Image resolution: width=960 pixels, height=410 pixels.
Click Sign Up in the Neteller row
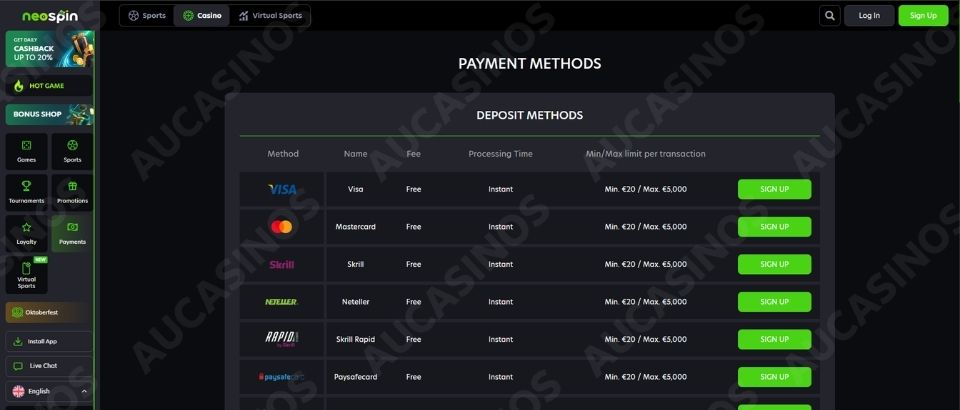click(774, 302)
